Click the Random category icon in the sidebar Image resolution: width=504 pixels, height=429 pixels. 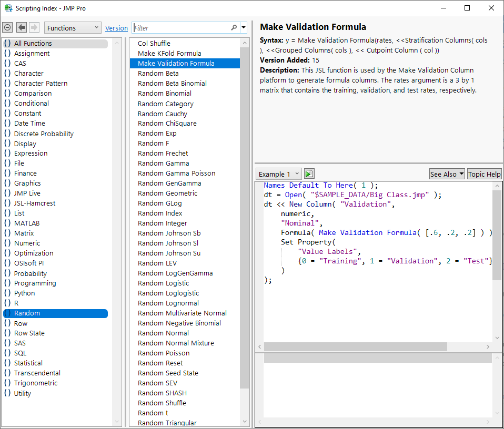8,313
